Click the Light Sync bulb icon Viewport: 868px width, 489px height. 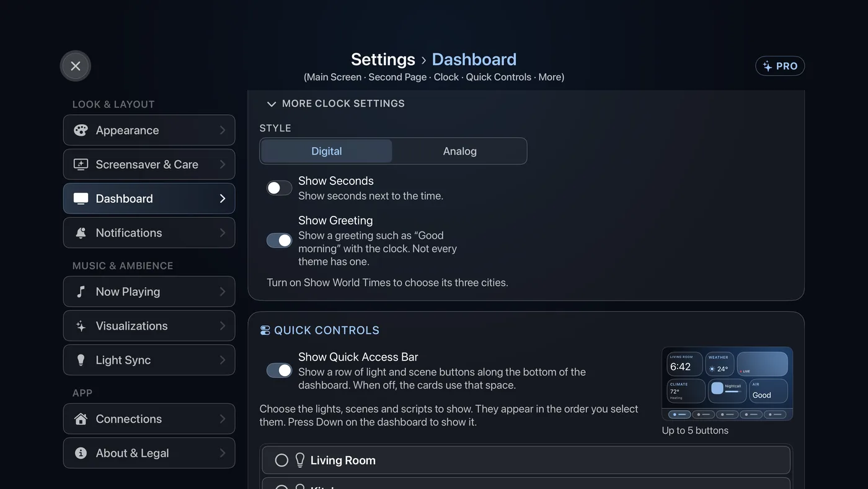tap(81, 360)
